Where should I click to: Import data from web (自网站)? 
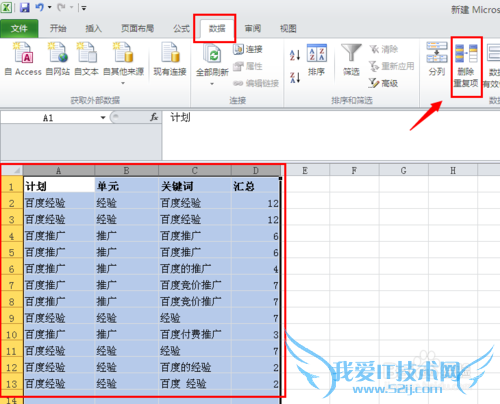pyautogui.click(x=58, y=59)
